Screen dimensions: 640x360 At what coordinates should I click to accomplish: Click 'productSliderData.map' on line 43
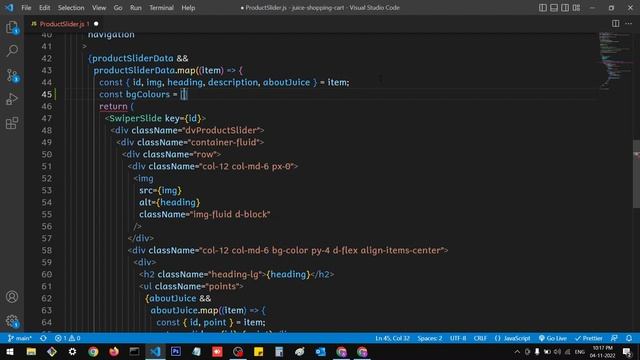[x=144, y=70]
